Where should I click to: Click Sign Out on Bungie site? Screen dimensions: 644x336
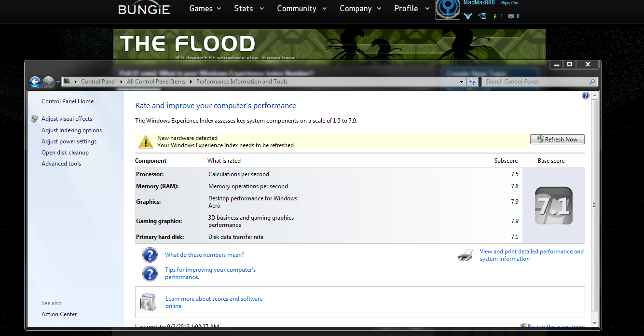point(510,3)
